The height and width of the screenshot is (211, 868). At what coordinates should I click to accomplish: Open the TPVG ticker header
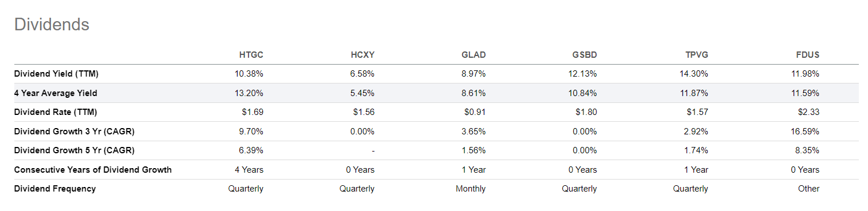click(x=696, y=55)
